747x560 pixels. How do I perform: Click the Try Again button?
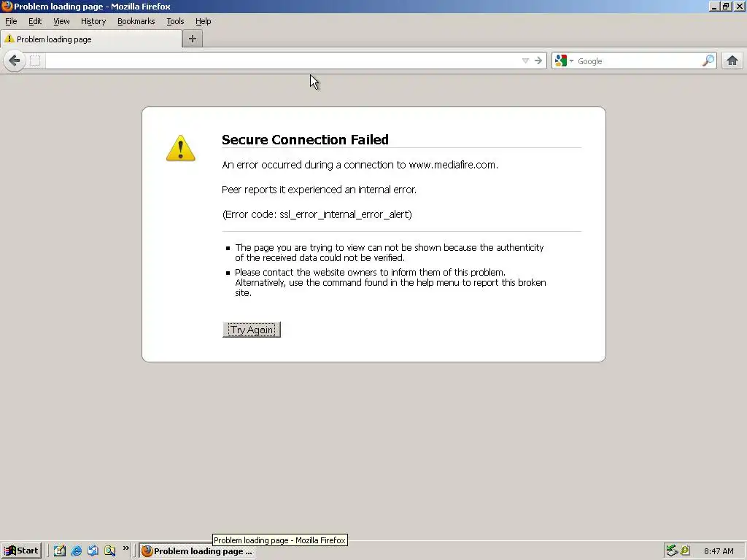point(252,330)
